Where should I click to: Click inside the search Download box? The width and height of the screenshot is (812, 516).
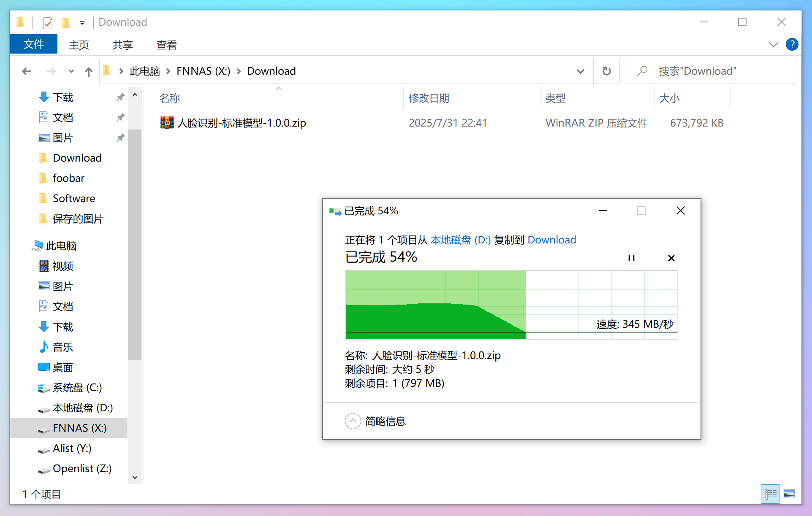[714, 71]
